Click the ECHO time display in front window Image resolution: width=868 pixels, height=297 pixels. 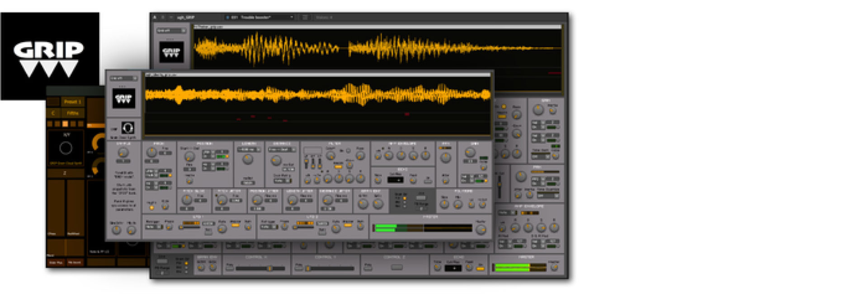(x=396, y=180)
